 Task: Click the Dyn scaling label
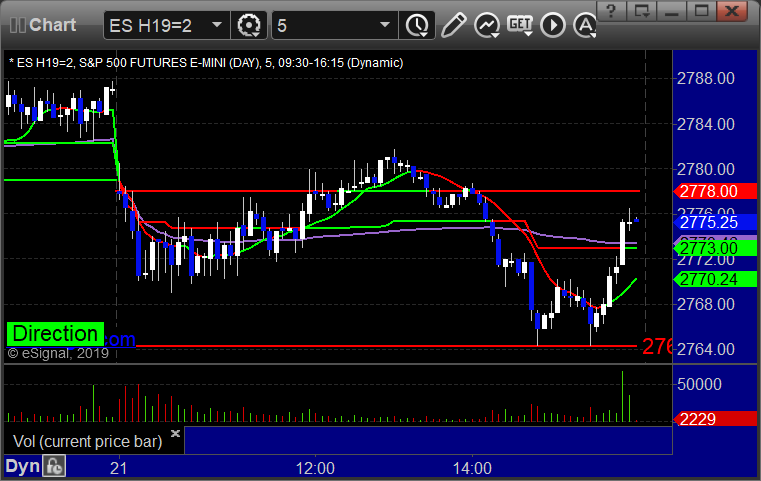coord(22,466)
